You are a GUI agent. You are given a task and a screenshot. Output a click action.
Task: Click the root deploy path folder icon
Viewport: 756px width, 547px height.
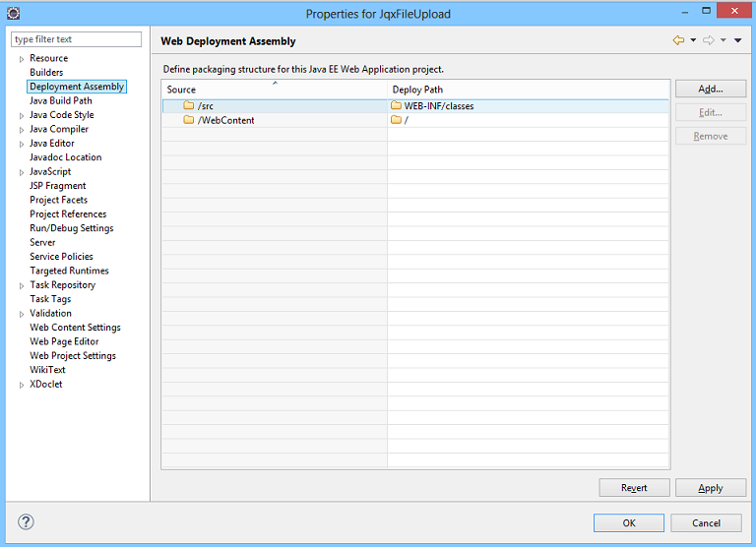(x=397, y=119)
